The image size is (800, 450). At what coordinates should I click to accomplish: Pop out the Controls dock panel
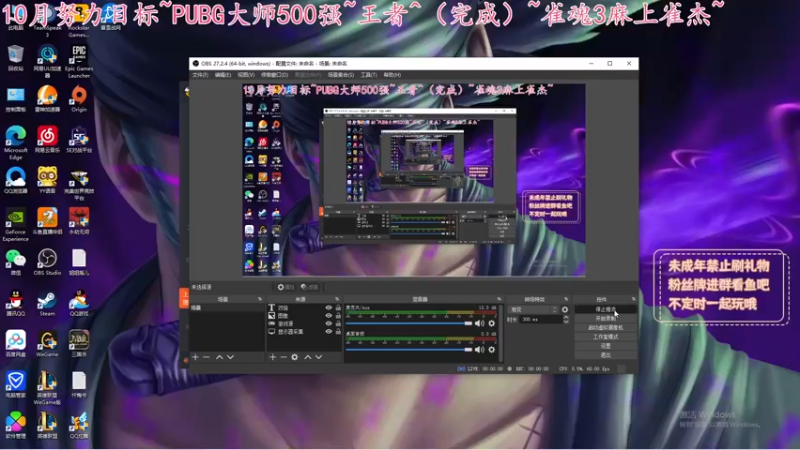tap(634, 299)
